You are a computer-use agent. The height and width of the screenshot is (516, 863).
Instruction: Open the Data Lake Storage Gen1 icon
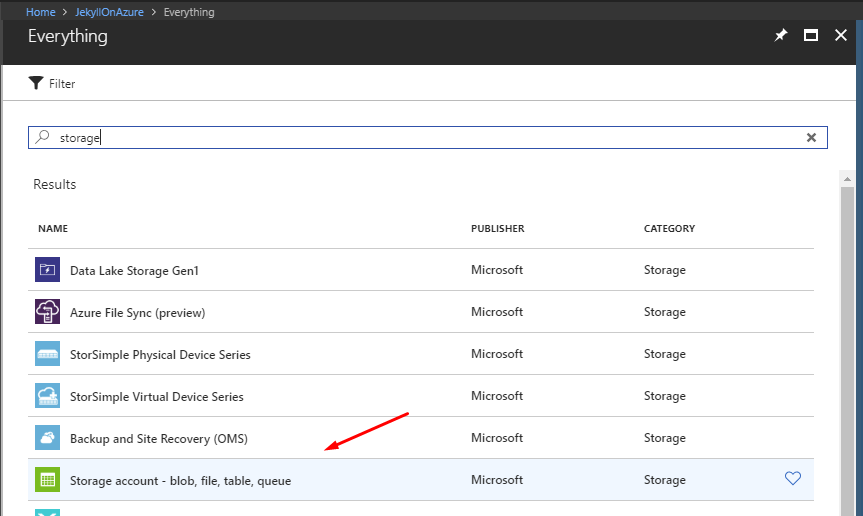pos(47,270)
